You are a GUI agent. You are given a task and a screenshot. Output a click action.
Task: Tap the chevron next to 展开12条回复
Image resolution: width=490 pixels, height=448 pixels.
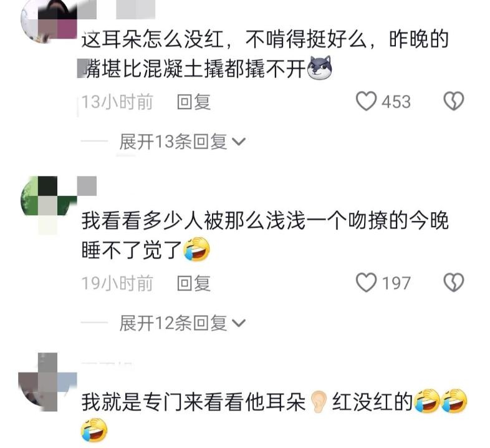239,323
